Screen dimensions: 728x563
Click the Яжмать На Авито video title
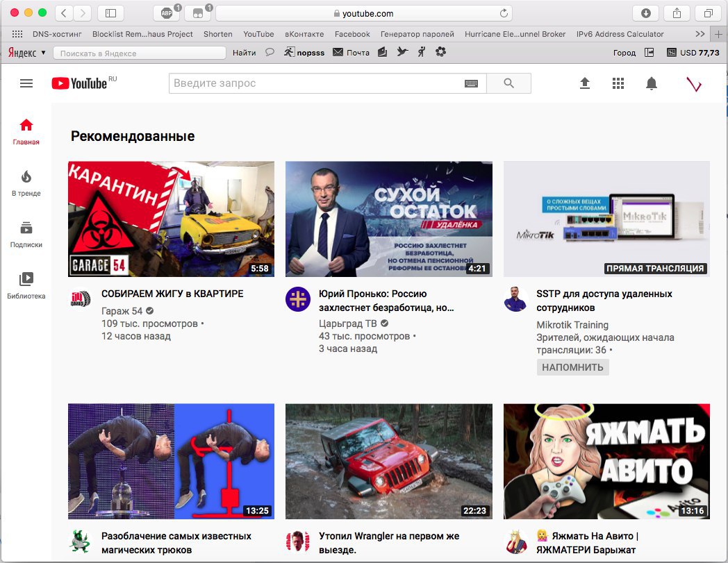pos(587,543)
